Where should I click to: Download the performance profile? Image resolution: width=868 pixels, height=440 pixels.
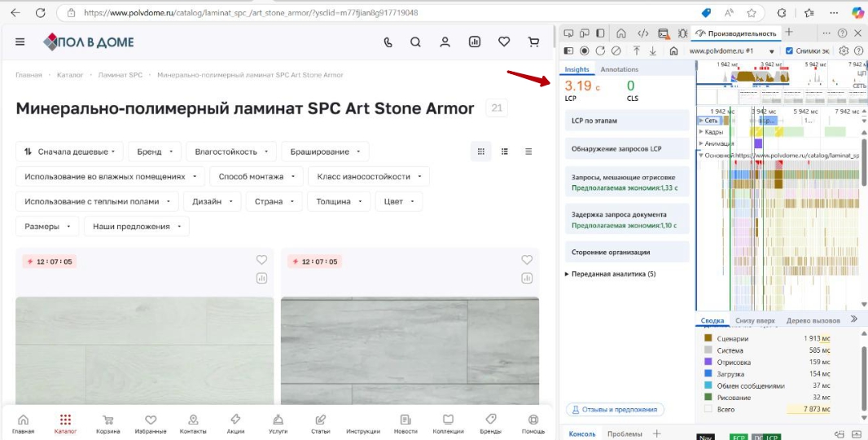pos(653,51)
